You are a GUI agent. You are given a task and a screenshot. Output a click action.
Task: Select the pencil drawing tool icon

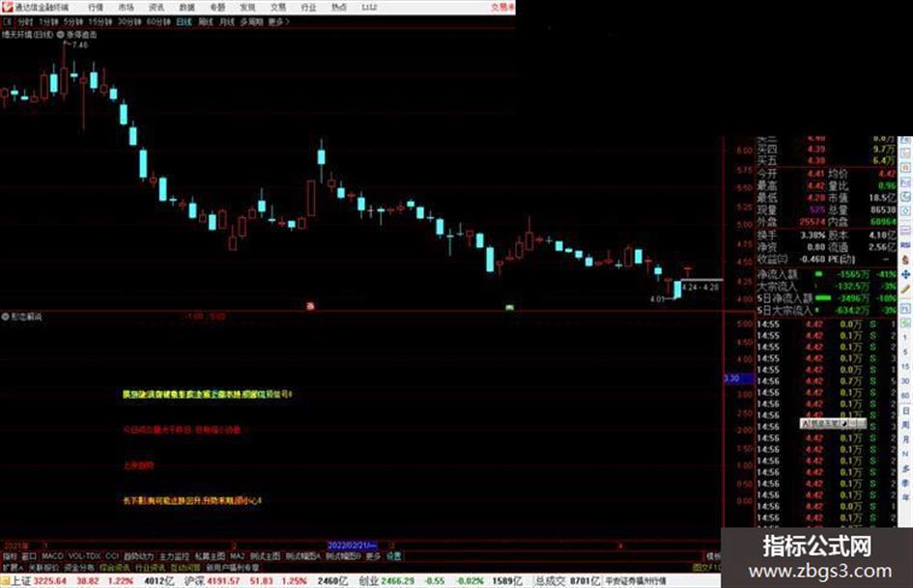[905, 290]
